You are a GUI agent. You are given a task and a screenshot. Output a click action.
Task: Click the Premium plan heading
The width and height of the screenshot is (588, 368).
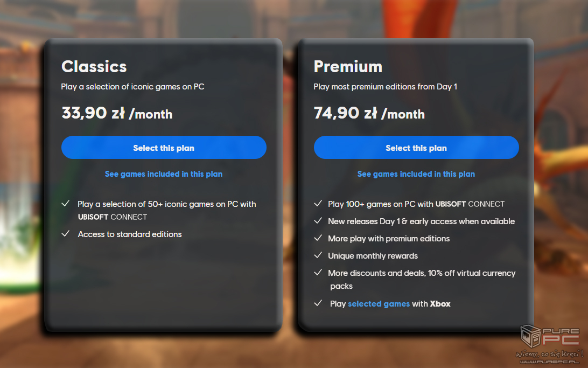pos(348,66)
